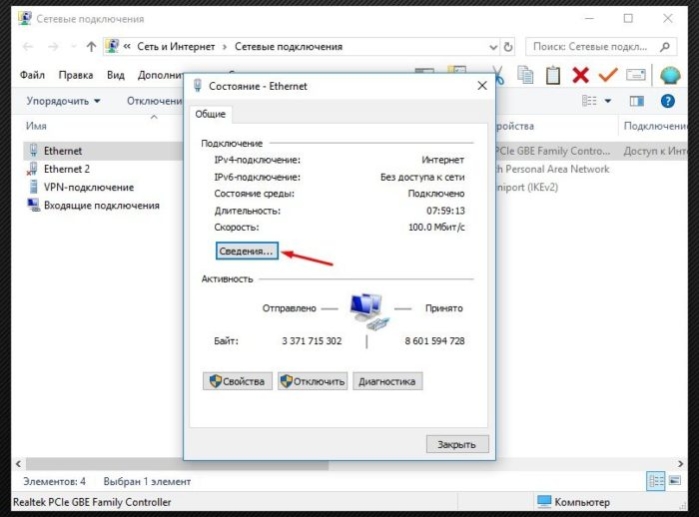
Task: Click the red X delete toolbar icon
Action: coord(580,75)
